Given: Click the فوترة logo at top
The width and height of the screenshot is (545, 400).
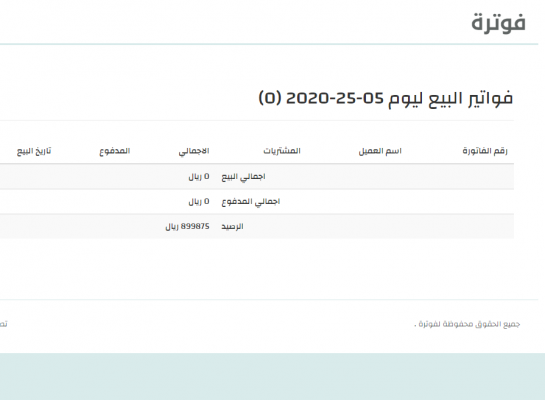Looking at the screenshot, I should click(498, 23).
